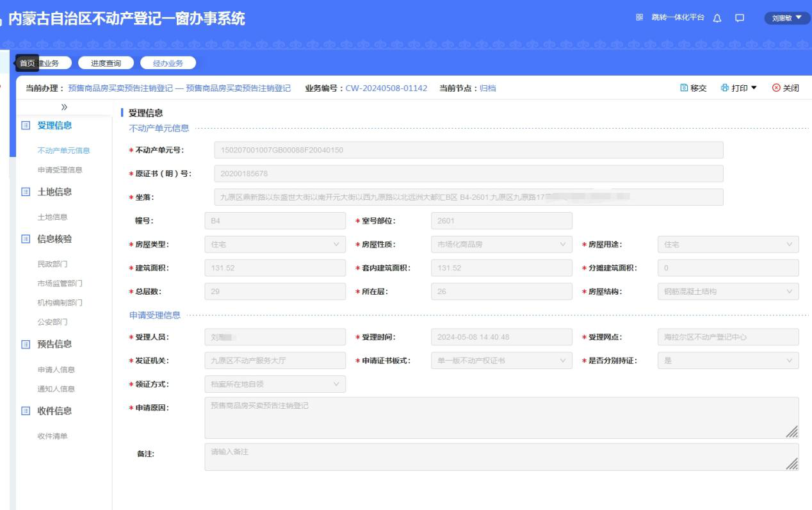The width and height of the screenshot is (812, 510).
Task: Open 市场监管部门 verification item
Action: tap(60, 283)
